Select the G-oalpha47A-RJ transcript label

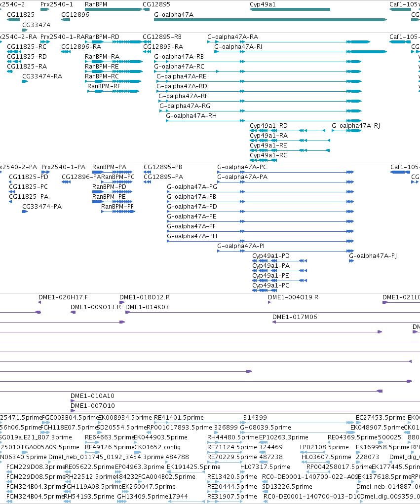[x=356, y=126]
